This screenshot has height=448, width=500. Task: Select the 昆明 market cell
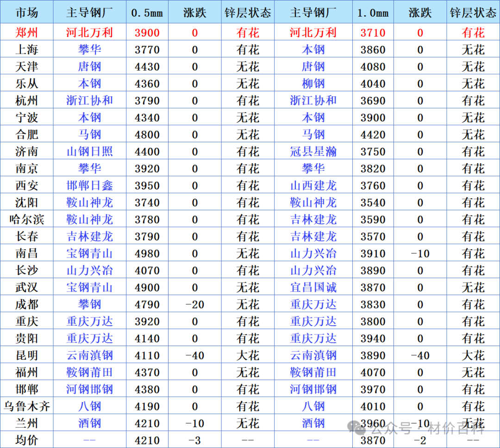[27, 355]
